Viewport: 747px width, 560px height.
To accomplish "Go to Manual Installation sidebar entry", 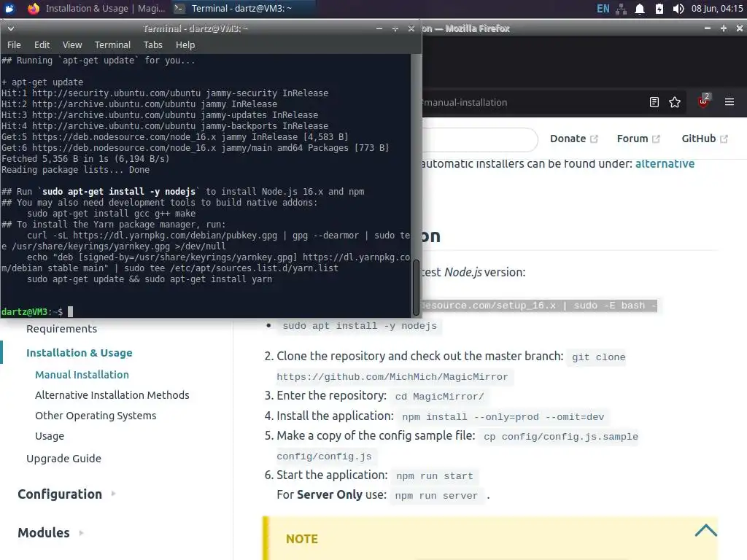I will pyautogui.click(x=82, y=375).
